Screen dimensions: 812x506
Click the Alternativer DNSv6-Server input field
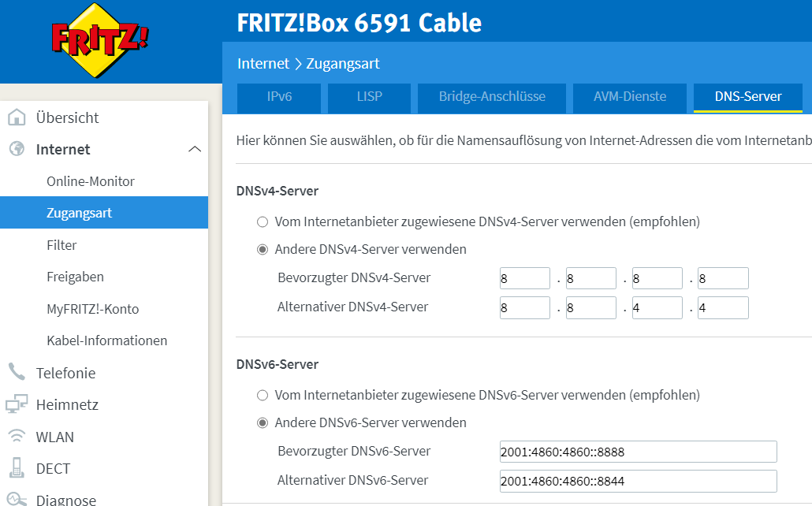click(638, 481)
